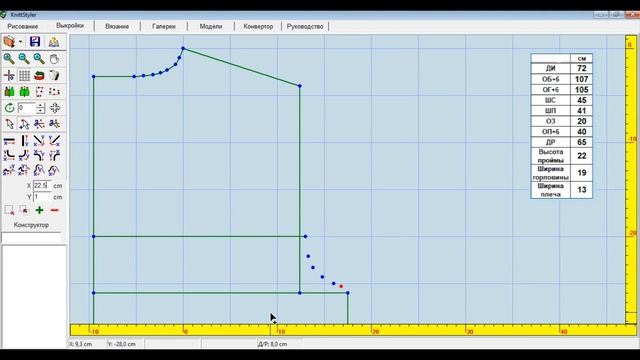Select the diagonal line down-left tool
Screen dimensions: 640x360
(x=54, y=141)
